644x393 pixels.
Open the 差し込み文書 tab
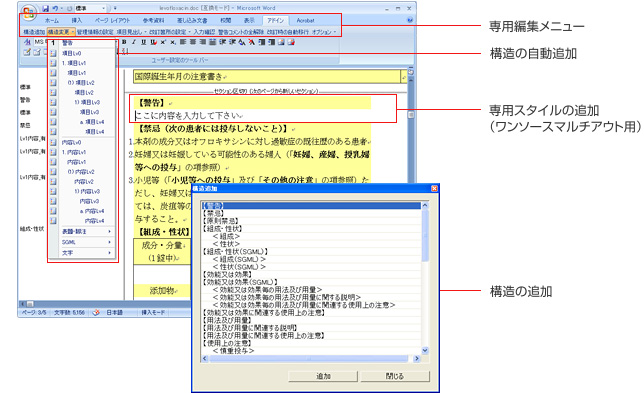pyautogui.click(x=192, y=20)
